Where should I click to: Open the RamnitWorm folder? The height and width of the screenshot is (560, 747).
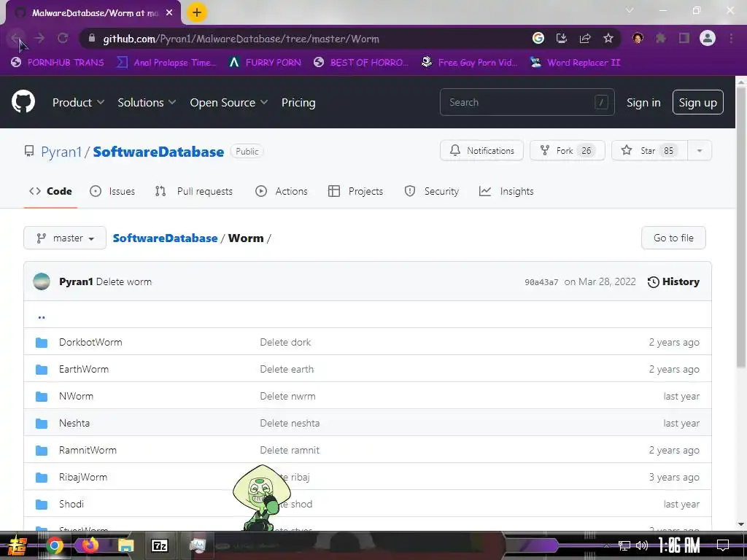pos(88,450)
